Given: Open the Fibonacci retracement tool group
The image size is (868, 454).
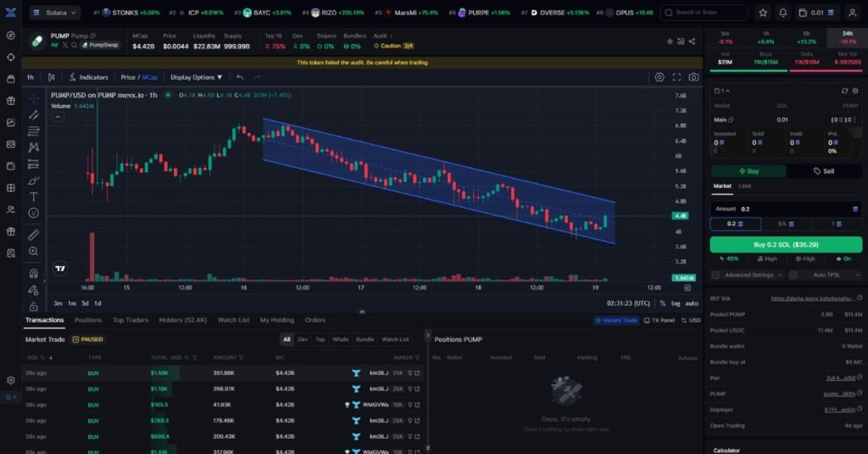Looking at the screenshot, I should click(x=34, y=131).
